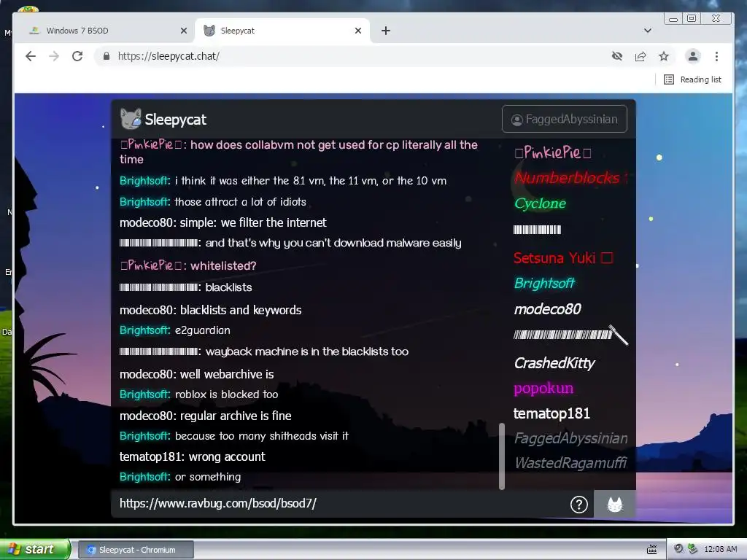The width and height of the screenshot is (747, 560).
Task: Go back to previous page
Action: [x=31, y=56]
